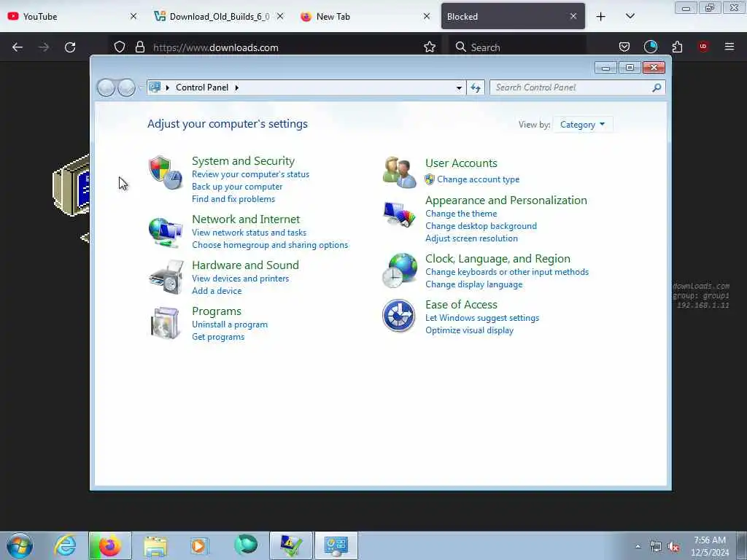Open Windows Explorer folder in taskbar
The image size is (747, 560).
[x=155, y=546]
